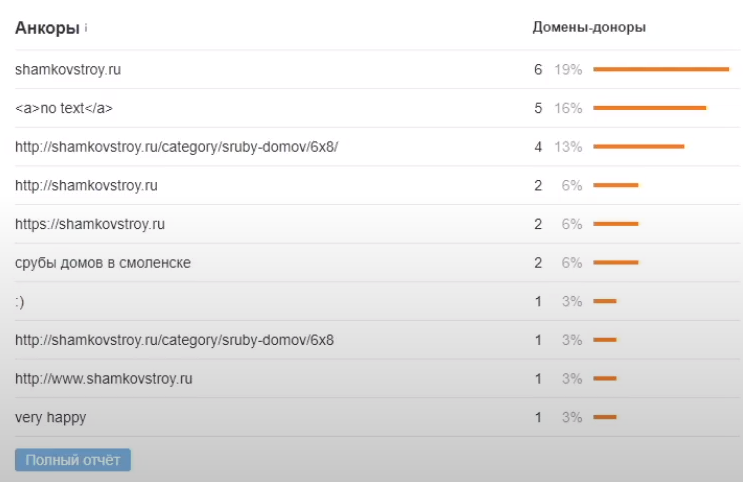Click the Анкоры section heading
Screen dimensions: 743x482
pos(47,28)
